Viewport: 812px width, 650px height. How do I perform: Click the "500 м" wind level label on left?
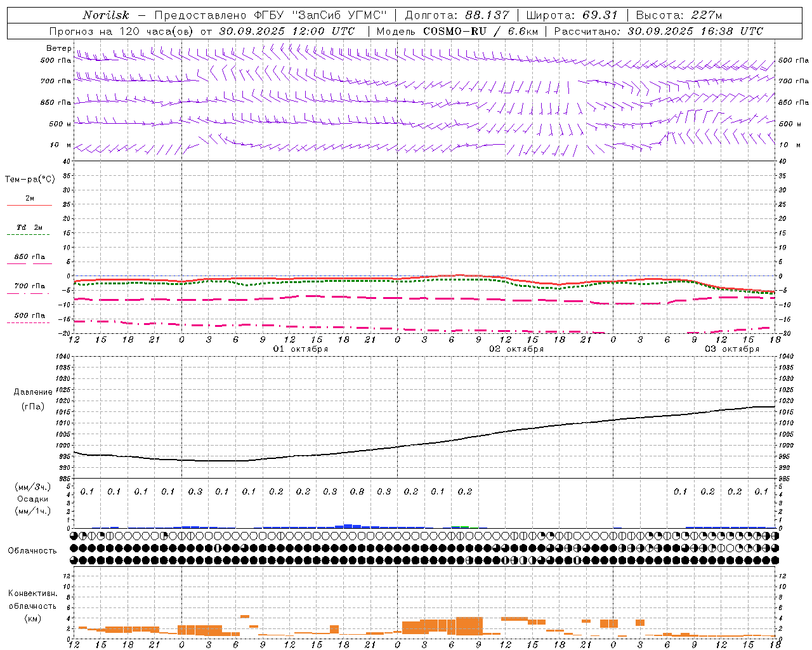tap(60, 124)
